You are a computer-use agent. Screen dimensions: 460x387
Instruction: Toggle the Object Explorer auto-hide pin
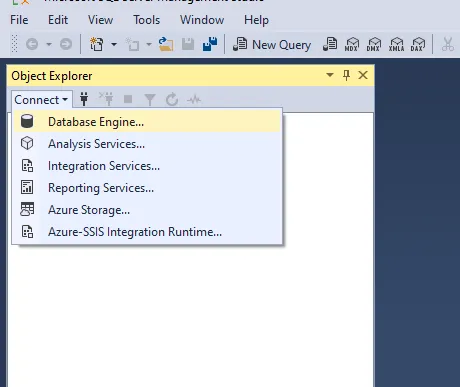tap(346, 75)
